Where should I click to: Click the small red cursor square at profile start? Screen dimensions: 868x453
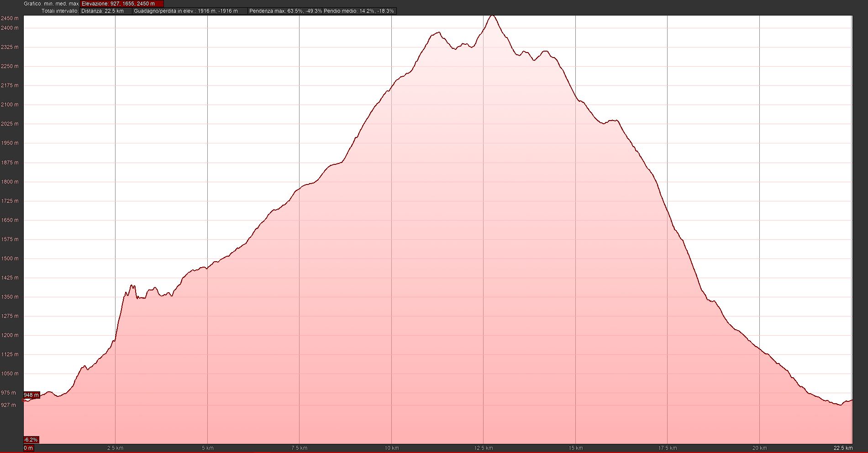tap(24, 400)
